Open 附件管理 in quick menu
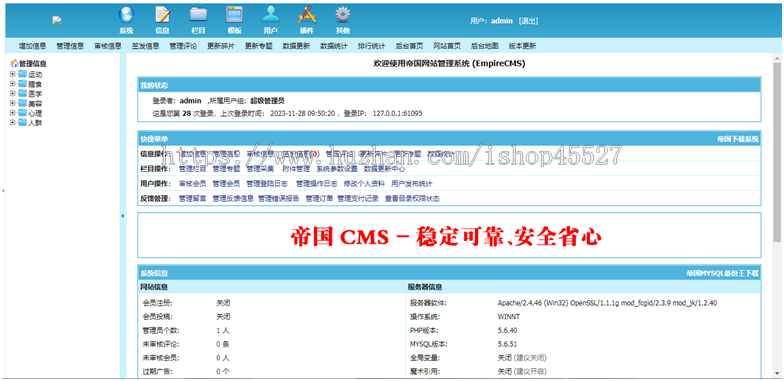 [x=296, y=169]
